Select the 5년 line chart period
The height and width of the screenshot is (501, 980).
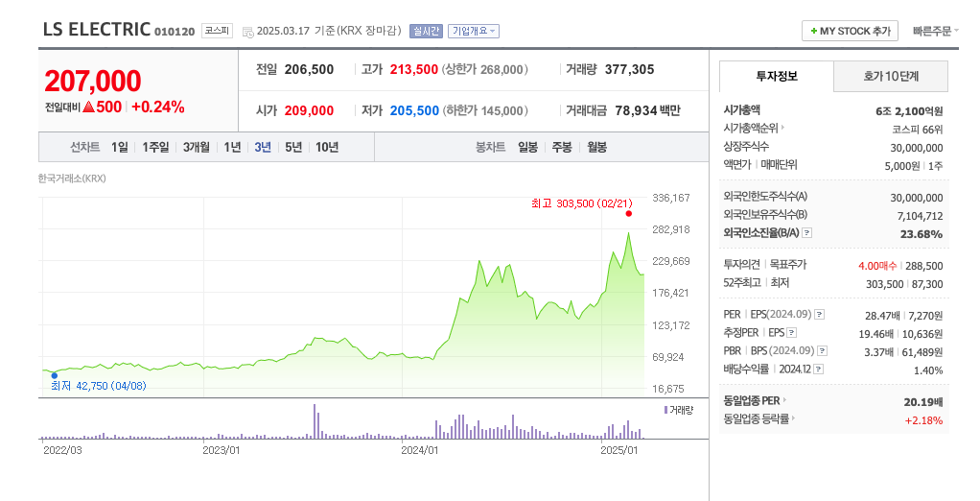pyautogui.click(x=293, y=147)
